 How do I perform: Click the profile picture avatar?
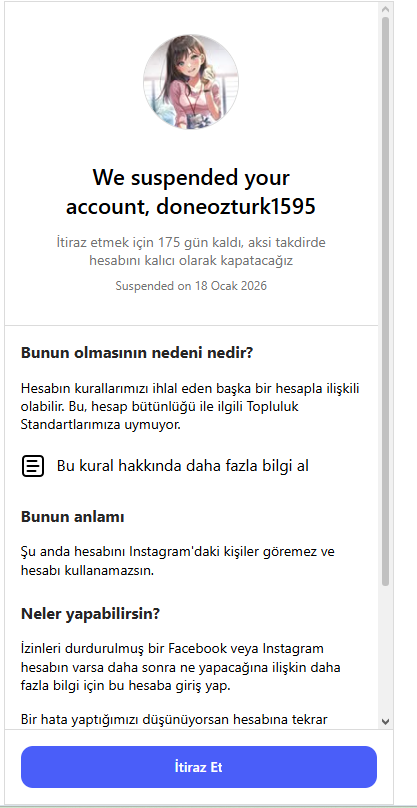coord(191,82)
